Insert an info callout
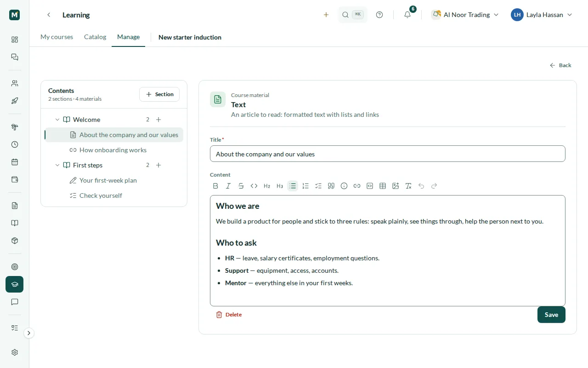 coord(344,186)
